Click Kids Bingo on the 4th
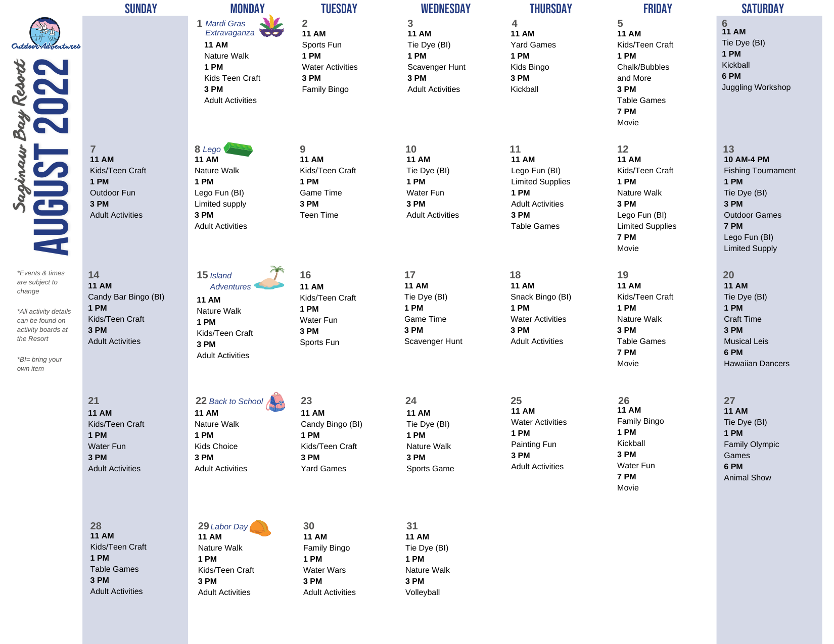Image resolution: width=834 pixels, height=644 pixels. tap(530, 67)
